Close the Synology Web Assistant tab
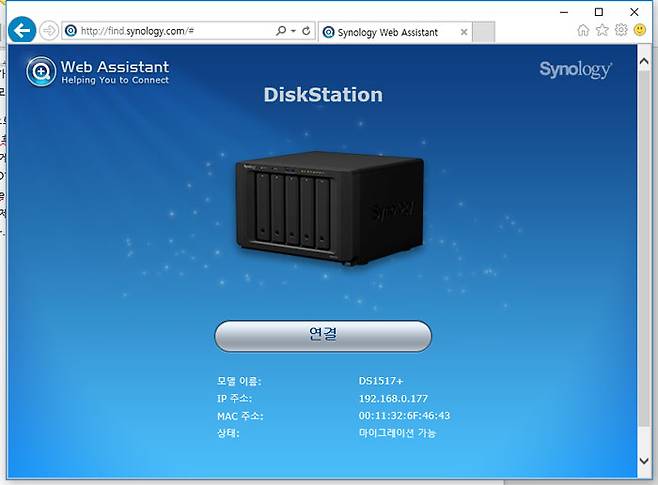658x485 pixels. coord(464,32)
